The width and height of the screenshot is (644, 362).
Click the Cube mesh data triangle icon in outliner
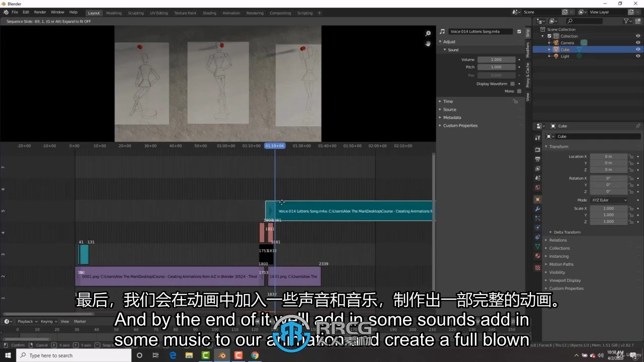(x=579, y=49)
